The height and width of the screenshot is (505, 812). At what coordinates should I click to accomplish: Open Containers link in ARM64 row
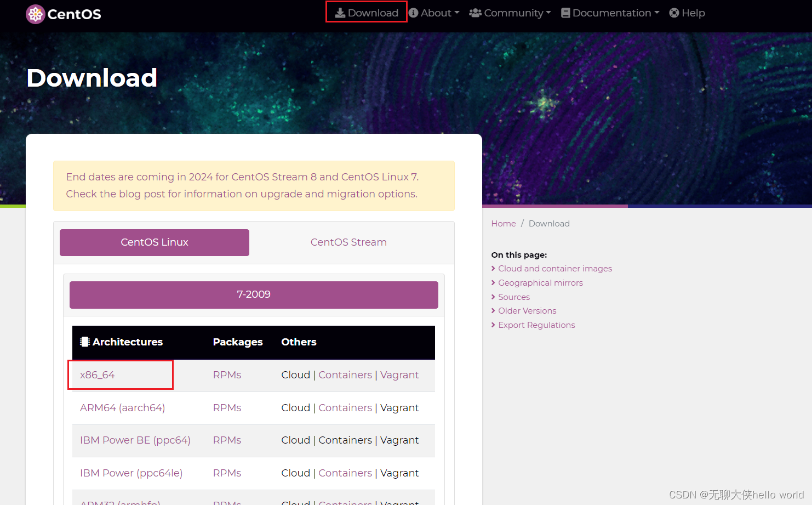pos(345,408)
